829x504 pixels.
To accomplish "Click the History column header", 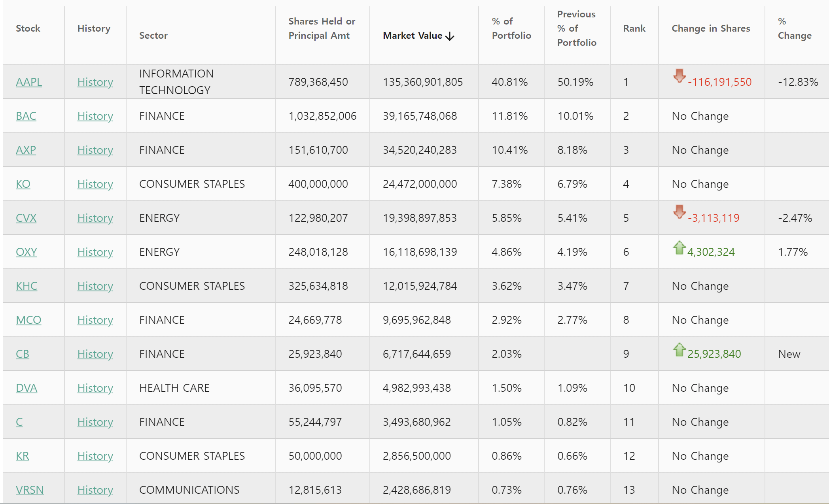I will tap(94, 28).
